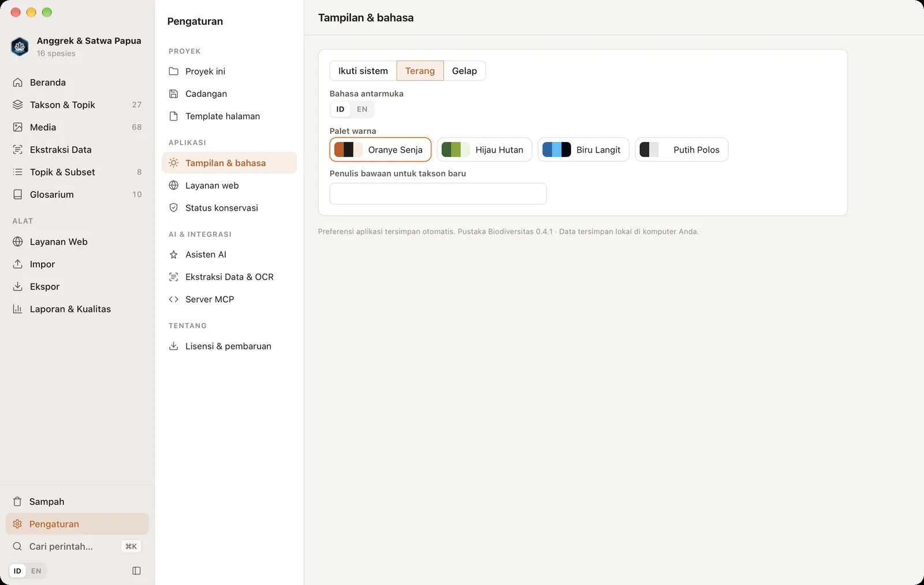Viewport: 924px width, 585px height.
Task: Switch theme to Gelap
Action: point(464,71)
